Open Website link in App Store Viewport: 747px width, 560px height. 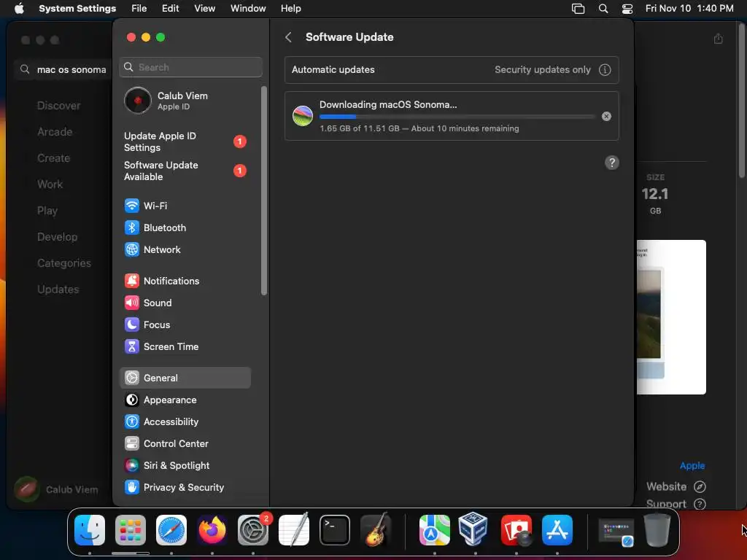pyautogui.click(x=676, y=486)
